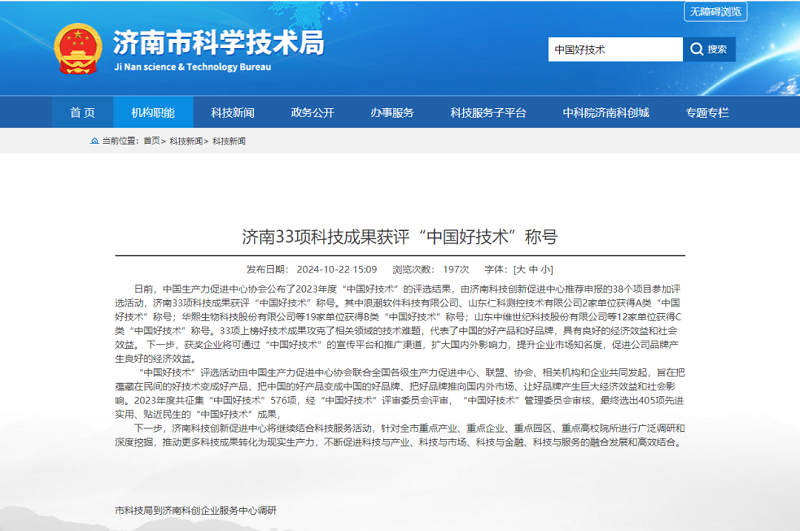Open 科技服务子平台 in the navigation bar
Screen dimensions: 800x531
click(487, 112)
